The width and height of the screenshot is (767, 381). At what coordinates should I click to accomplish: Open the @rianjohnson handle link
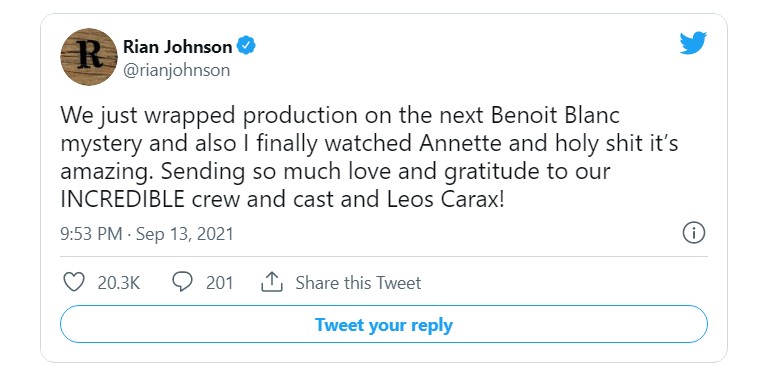[x=176, y=70]
